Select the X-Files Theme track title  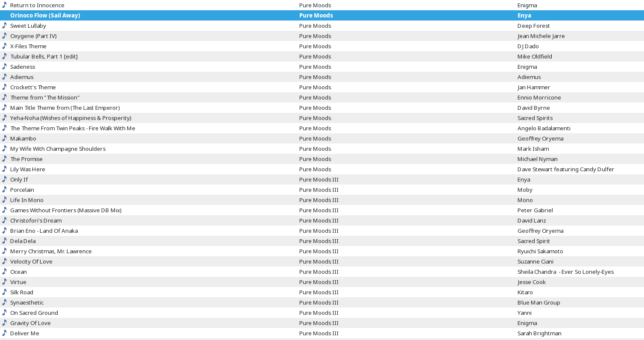[x=28, y=46]
